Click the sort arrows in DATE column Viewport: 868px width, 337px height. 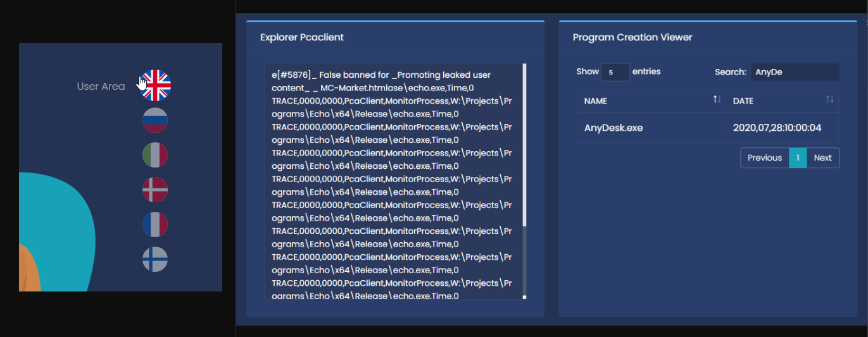click(x=829, y=100)
